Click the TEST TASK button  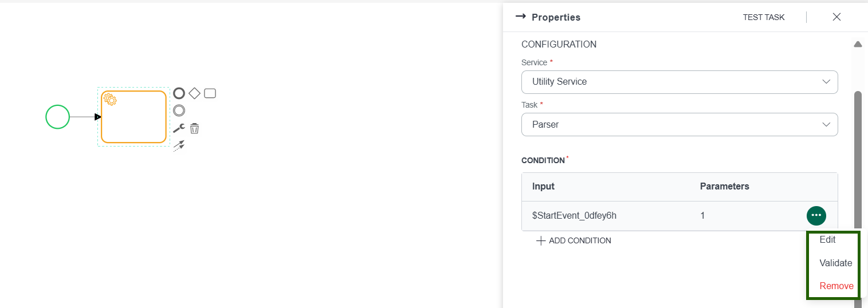[x=764, y=17]
